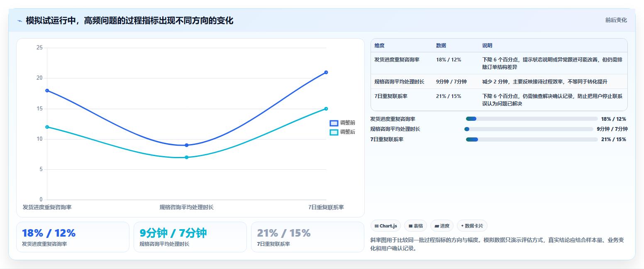Toggle the 调整后 legend entry

(342, 132)
